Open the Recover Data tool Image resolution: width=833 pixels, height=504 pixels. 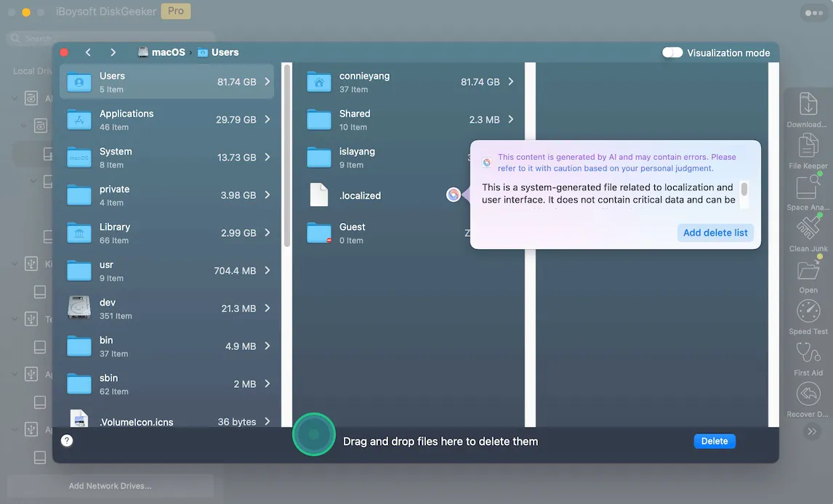pos(808,394)
